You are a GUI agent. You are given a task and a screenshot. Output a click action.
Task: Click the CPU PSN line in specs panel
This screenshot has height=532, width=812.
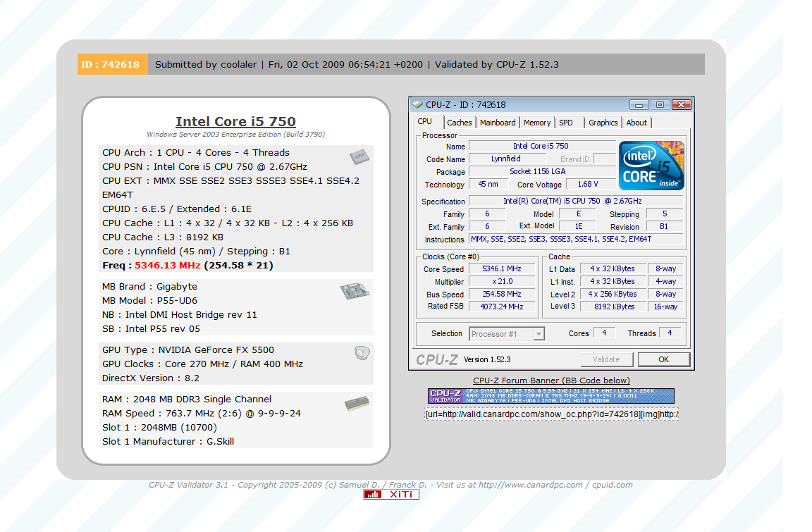[204, 166]
